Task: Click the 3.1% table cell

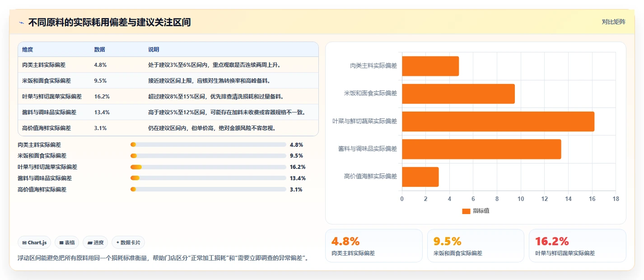Action: click(x=100, y=128)
